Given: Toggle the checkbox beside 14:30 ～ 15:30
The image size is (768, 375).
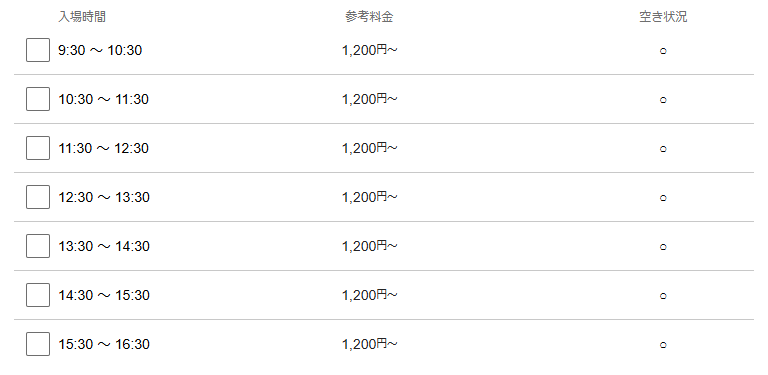Looking at the screenshot, I should (38, 295).
